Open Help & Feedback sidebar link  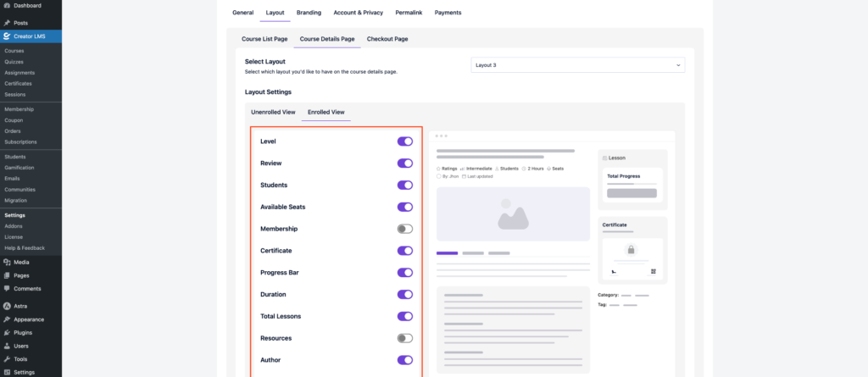(x=24, y=248)
